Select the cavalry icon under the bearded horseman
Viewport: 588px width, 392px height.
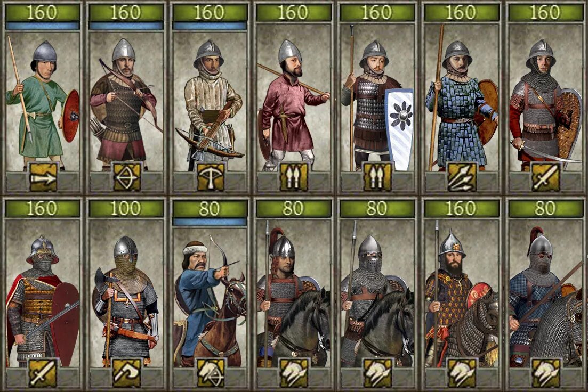point(462,372)
